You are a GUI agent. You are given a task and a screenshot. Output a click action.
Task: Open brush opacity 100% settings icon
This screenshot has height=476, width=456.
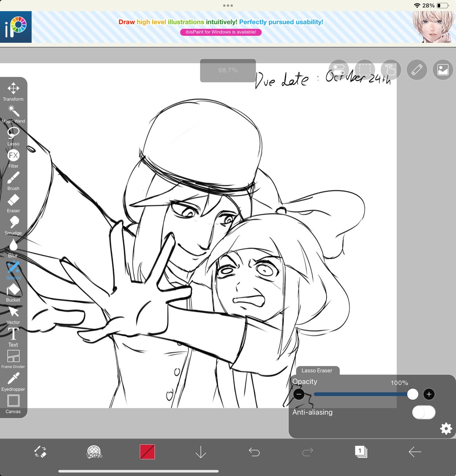pos(94,452)
